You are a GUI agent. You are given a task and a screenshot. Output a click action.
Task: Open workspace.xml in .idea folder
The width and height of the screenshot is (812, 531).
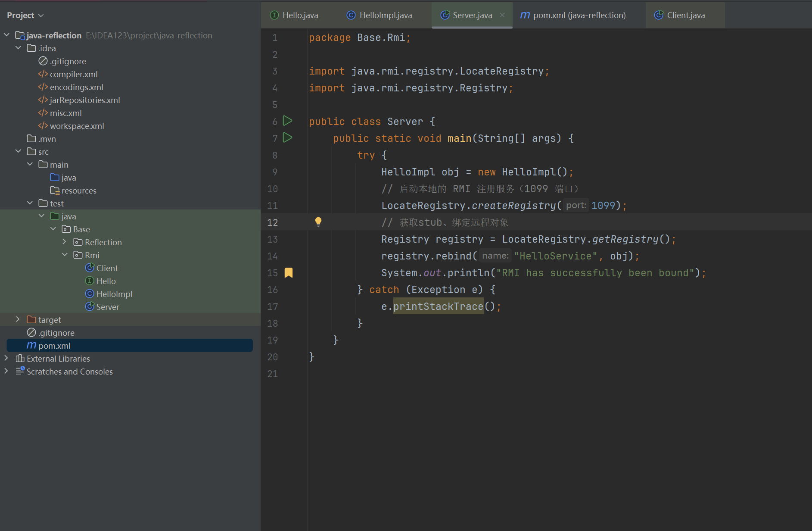coord(77,126)
